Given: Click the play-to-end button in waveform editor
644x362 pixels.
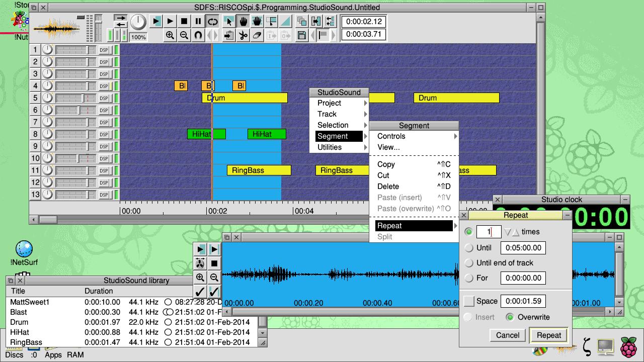Looking at the screenshot, I should tap(214, 249).
